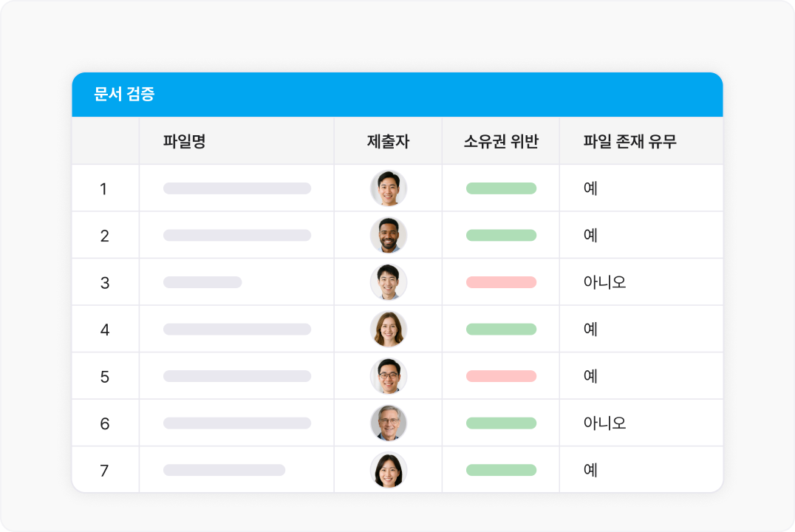Click the 아니오 value in row 6
Image resolution: width=795 pixels, height=532 pixels.
point(604,423)
